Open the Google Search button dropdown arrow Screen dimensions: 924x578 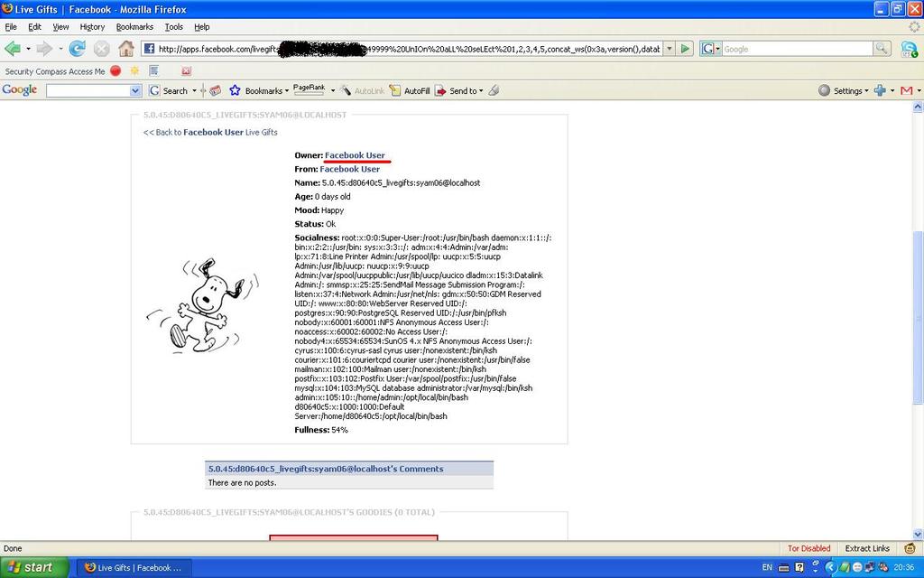coord(194,91)
